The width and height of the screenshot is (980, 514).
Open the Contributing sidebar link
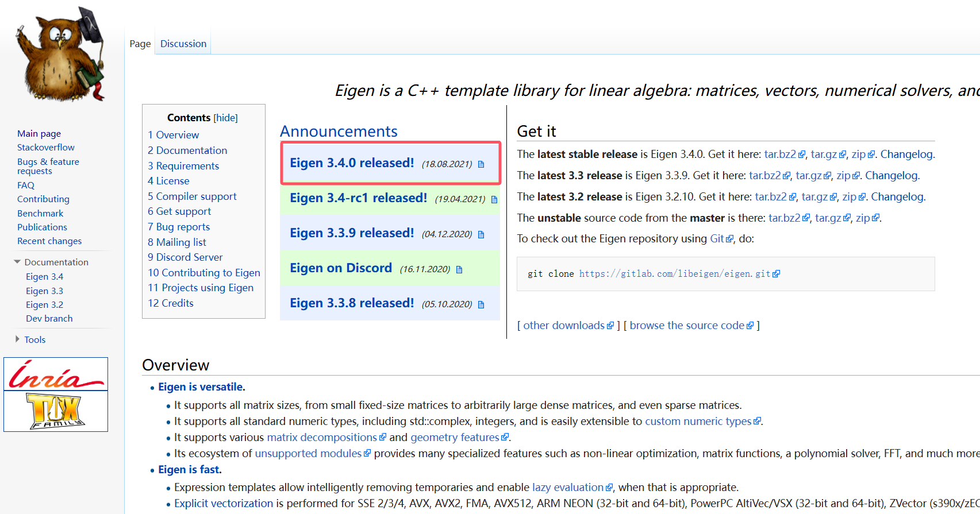tap(43, 199)
